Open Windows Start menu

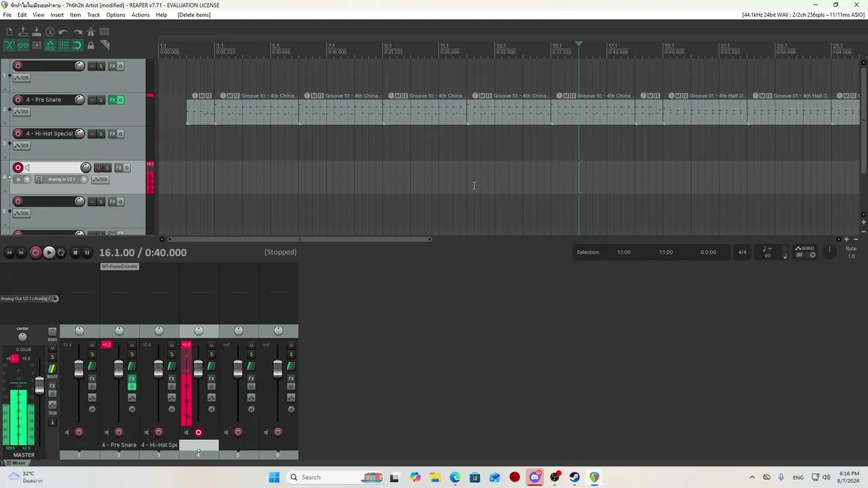(x=274, y=477)
